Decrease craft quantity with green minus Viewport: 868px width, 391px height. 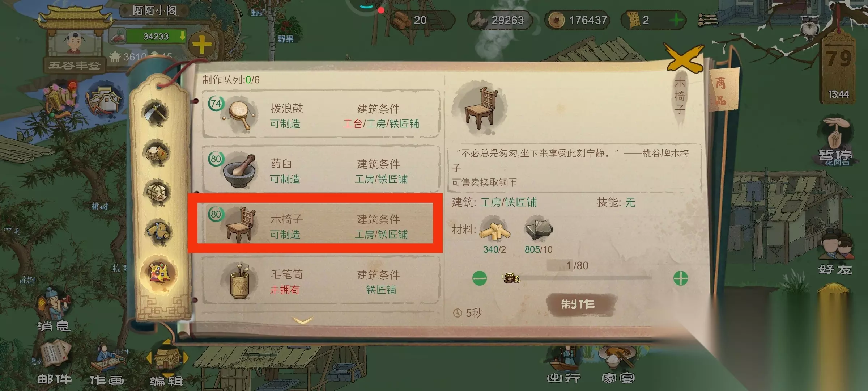pyautogui.click(x=480, y=278)
